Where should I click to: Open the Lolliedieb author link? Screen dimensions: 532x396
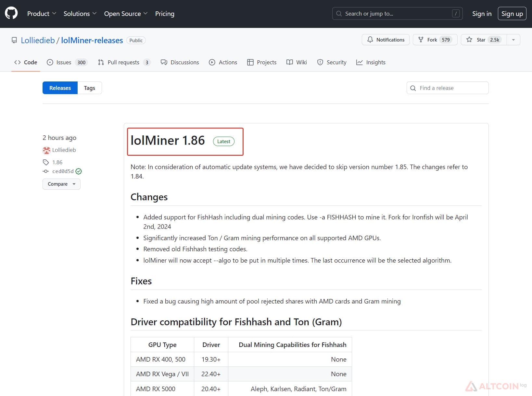pyautogui.click(x=64, y=150)
